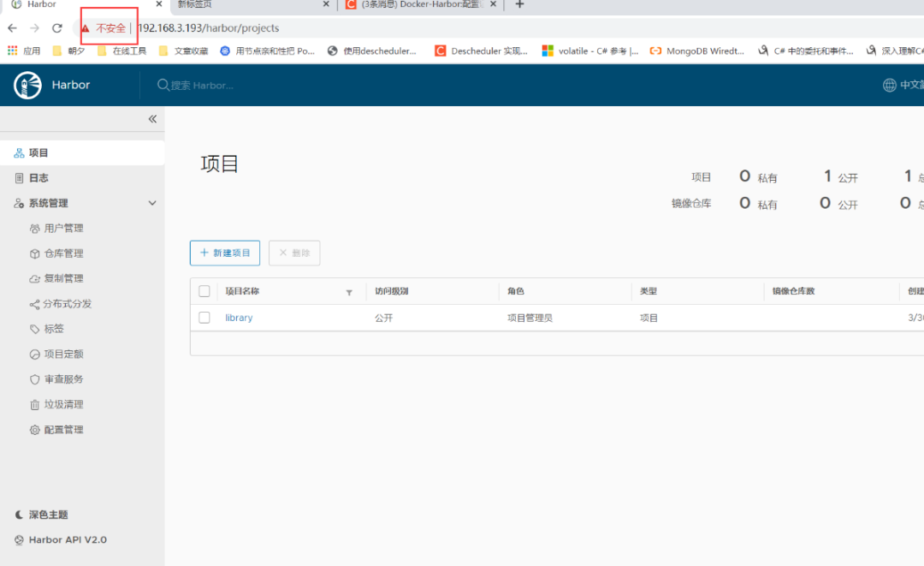Collapse the sidebar with the double-chevron icon
Image resolution: width=924 pixels, height=566 pixels.
point(152,119)
